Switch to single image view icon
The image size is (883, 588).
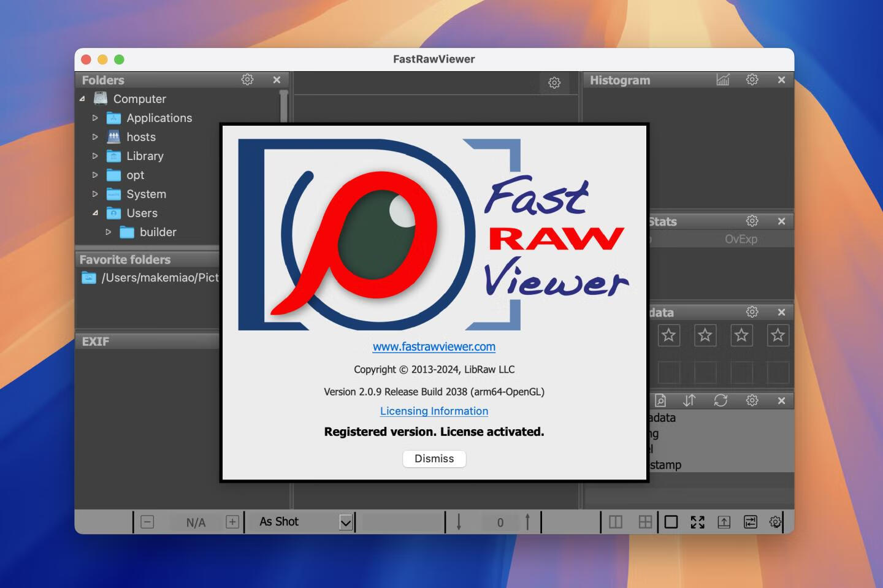tap(671, 522)
